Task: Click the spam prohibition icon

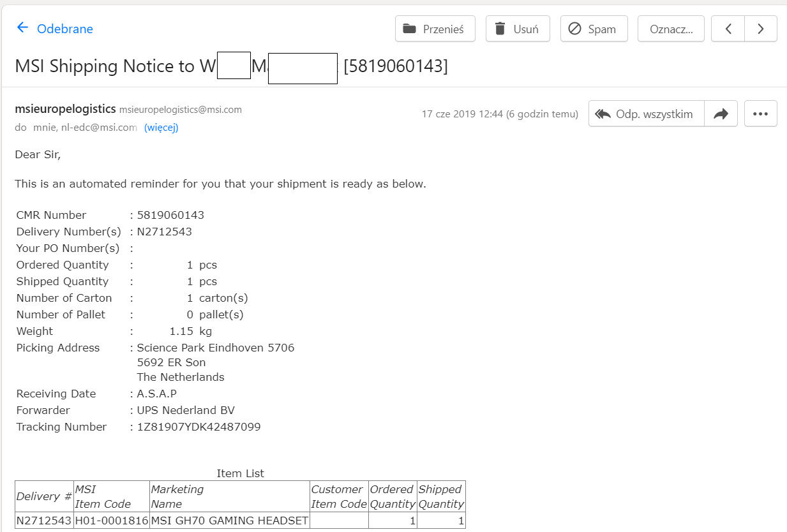Action: [574, 29]
